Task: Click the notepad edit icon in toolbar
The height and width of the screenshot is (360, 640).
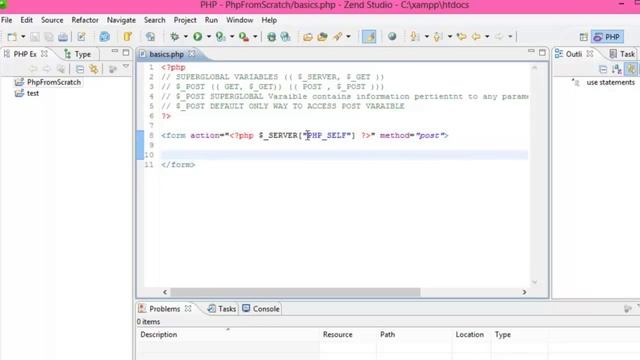Action: tap(82, 37)
